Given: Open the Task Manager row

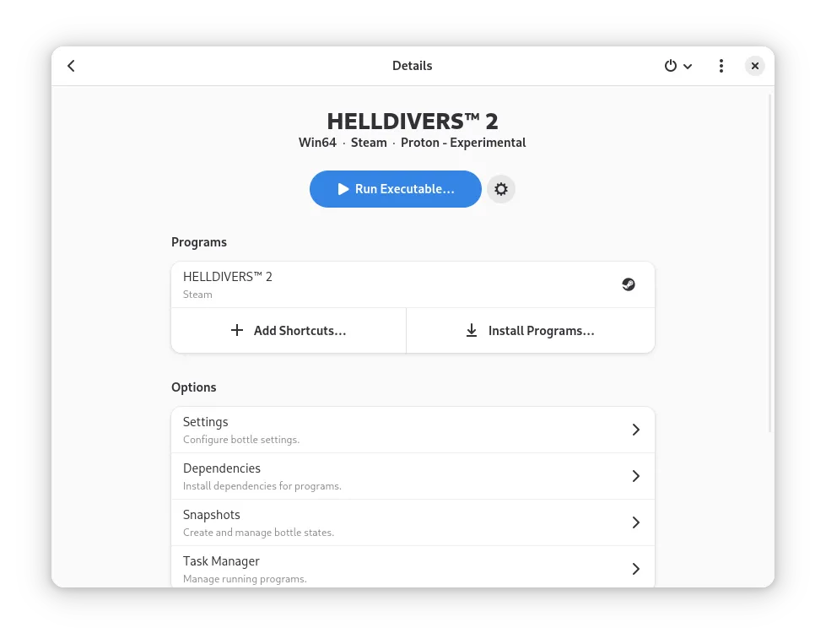Looking at the screenshot, I should click(413, 567).
